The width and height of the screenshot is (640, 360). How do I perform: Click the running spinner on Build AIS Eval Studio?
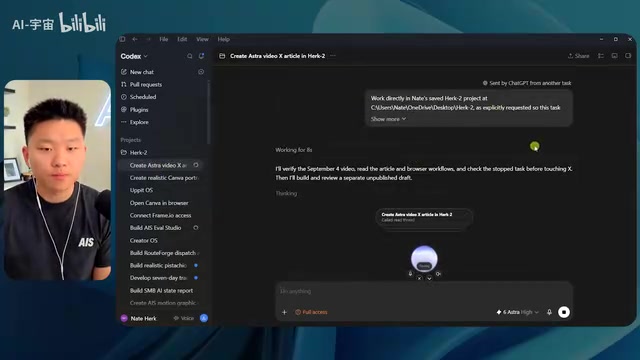196,228
